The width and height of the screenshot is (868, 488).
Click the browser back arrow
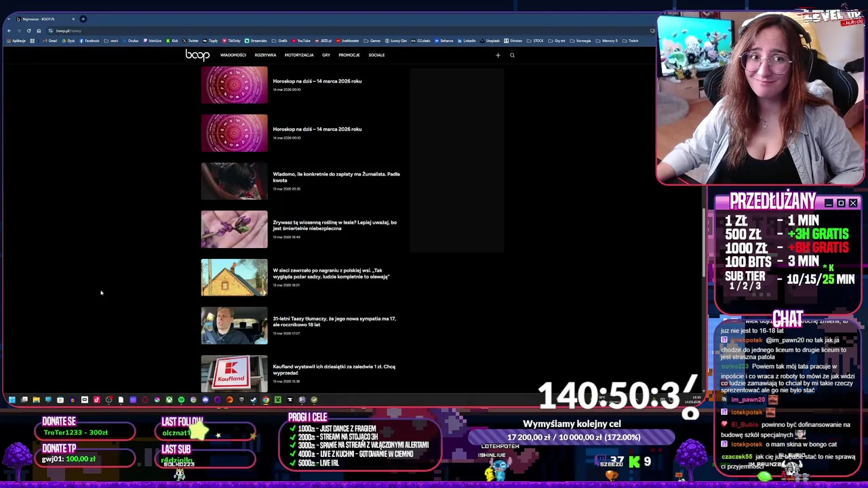click(9, 30)
